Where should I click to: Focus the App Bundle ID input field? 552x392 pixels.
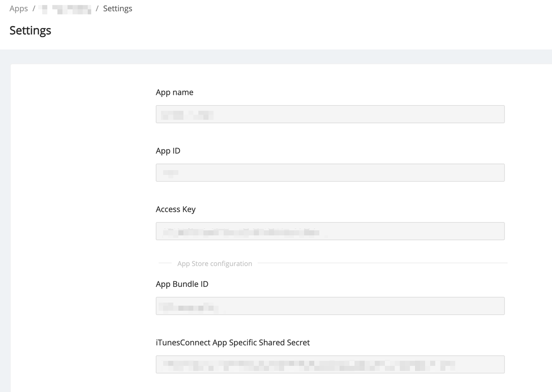[x=330, y=306]
